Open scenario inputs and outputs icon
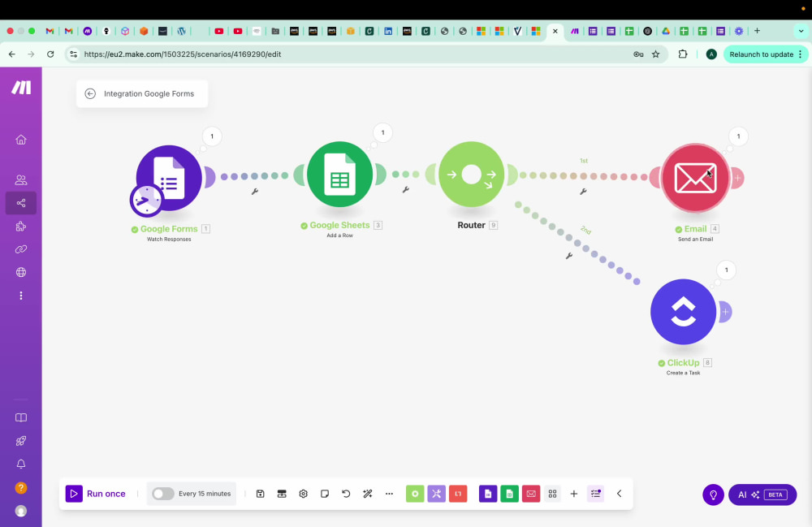This screenshot has height=527, width=812. tap(282, 494)
